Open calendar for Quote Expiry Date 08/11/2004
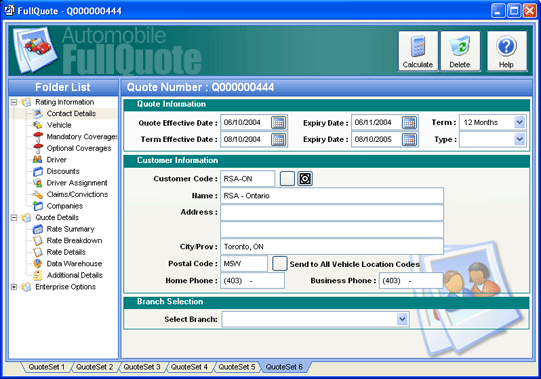The height and width of the screenshot is (379, 541). click(409, 123)
